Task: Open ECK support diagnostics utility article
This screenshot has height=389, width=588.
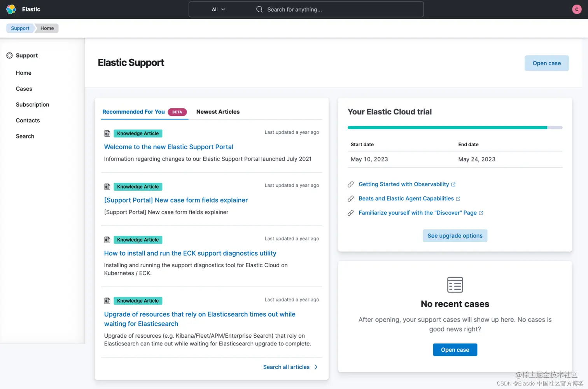Action: click(190, 253)
